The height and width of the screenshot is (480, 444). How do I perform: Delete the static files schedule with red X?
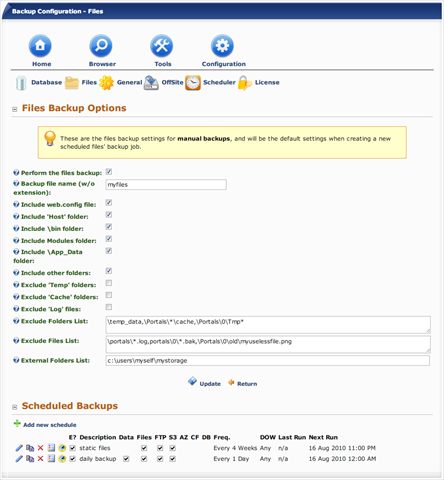coord(40,448)
